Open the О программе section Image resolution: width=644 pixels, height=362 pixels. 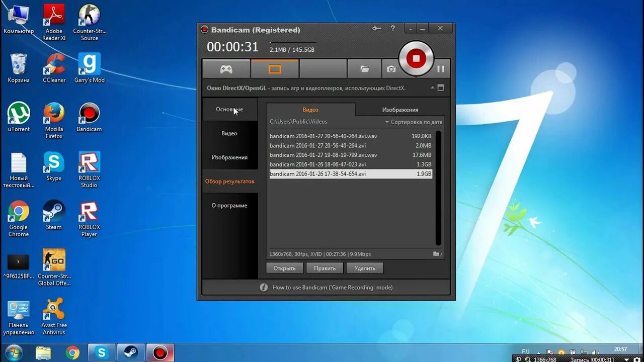229,206
